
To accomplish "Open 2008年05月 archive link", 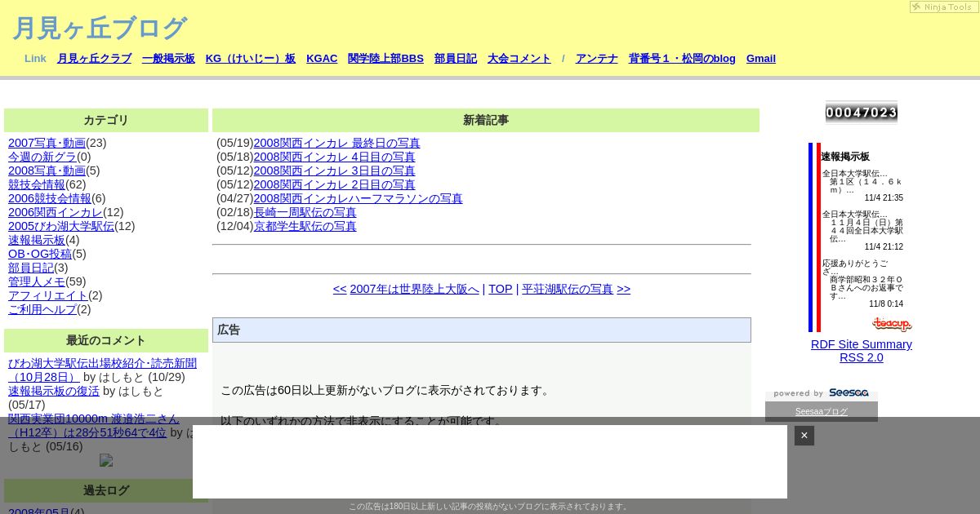I will click(x=39, y=512).
